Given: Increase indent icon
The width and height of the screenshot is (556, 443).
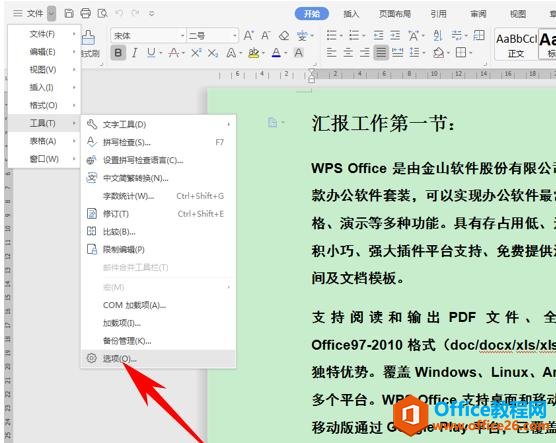Looking at the screenshot, I should 395,35.
